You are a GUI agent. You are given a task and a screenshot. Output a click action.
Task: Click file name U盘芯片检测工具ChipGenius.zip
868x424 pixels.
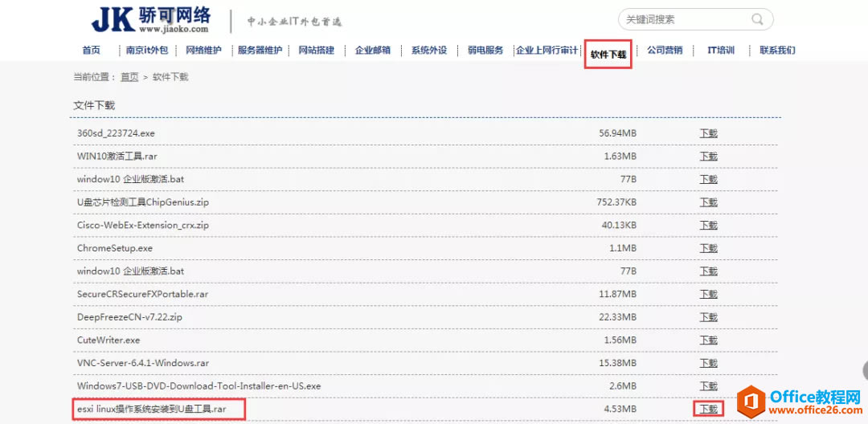(x=143, y=202)
